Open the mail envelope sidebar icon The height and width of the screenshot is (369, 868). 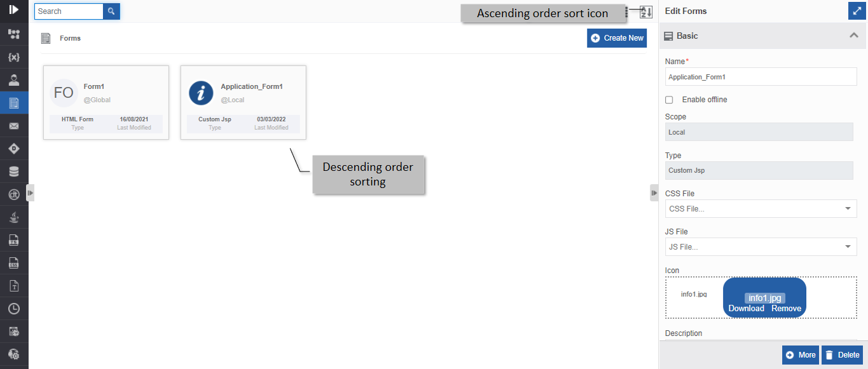[x=14, y=126]
